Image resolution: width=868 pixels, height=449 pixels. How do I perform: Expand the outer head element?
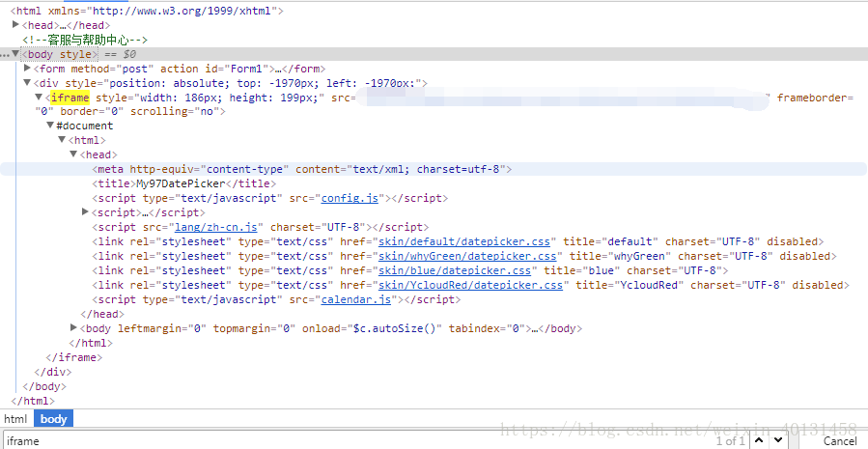point(15,24)
